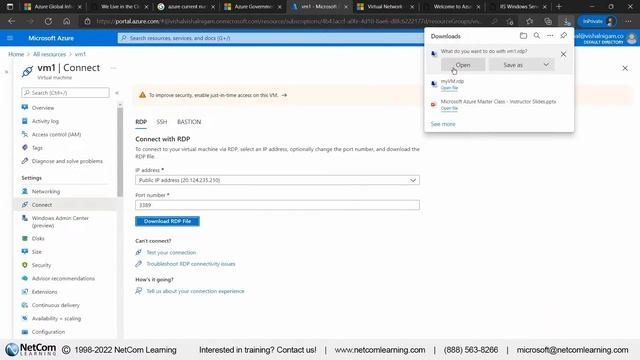Open Disks in sidebar
This screenshot has width=640, height=360.
pos(38,238)
